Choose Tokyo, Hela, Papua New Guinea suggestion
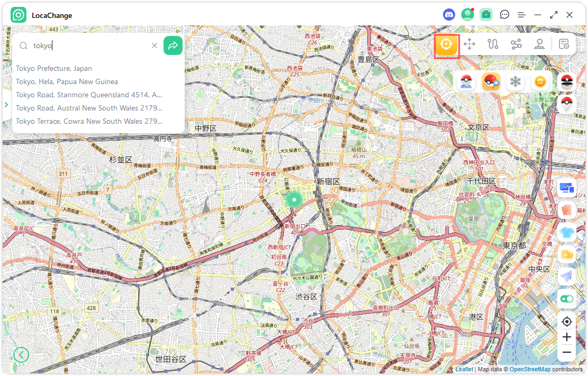The height and width of the screenshot is (376, 588). point(67,81)
